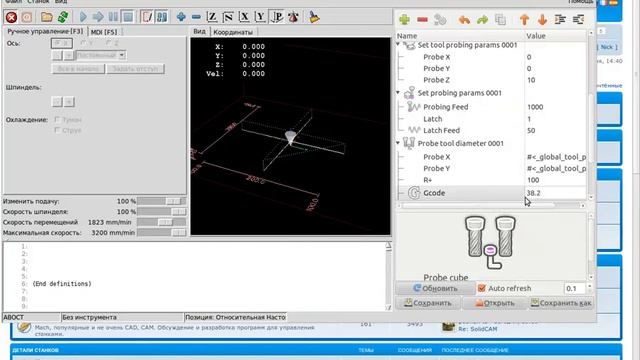
Task: Pause program execution
Action: point(113,17)
